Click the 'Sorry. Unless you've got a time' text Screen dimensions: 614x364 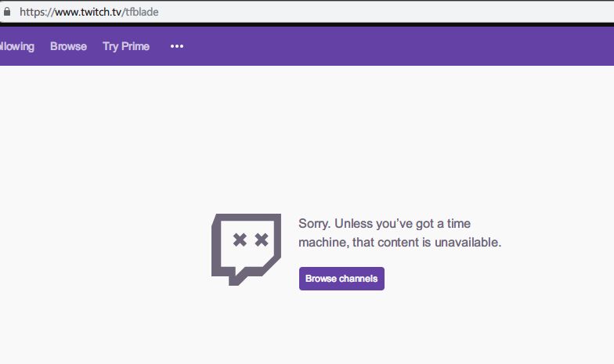(x=385, y=224)
